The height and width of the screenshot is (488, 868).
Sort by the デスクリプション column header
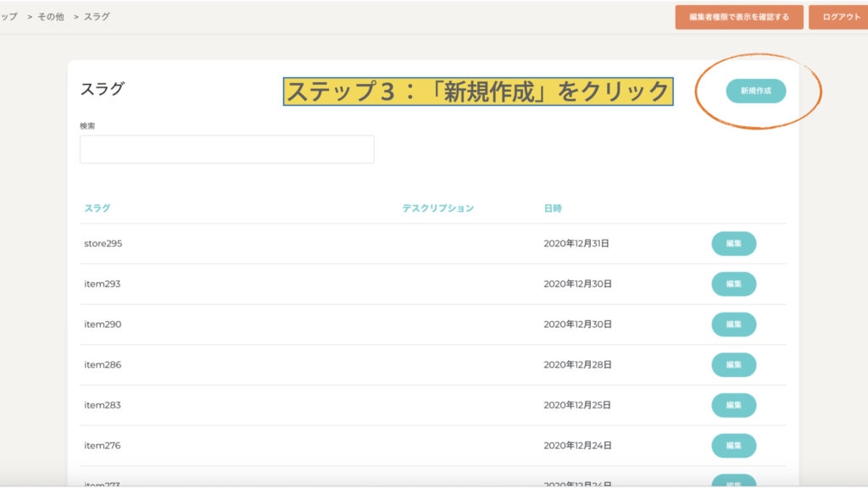pyautogui.click(x=437, y=208)
